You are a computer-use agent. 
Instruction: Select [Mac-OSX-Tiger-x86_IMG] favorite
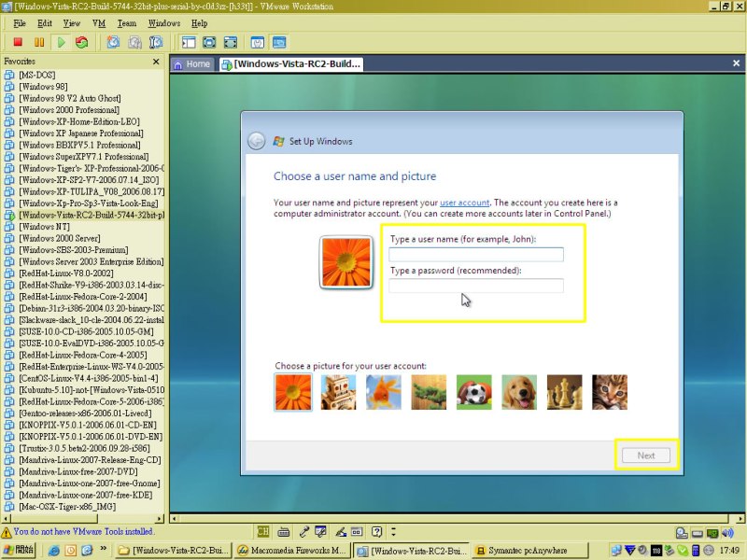coord(67,507)
